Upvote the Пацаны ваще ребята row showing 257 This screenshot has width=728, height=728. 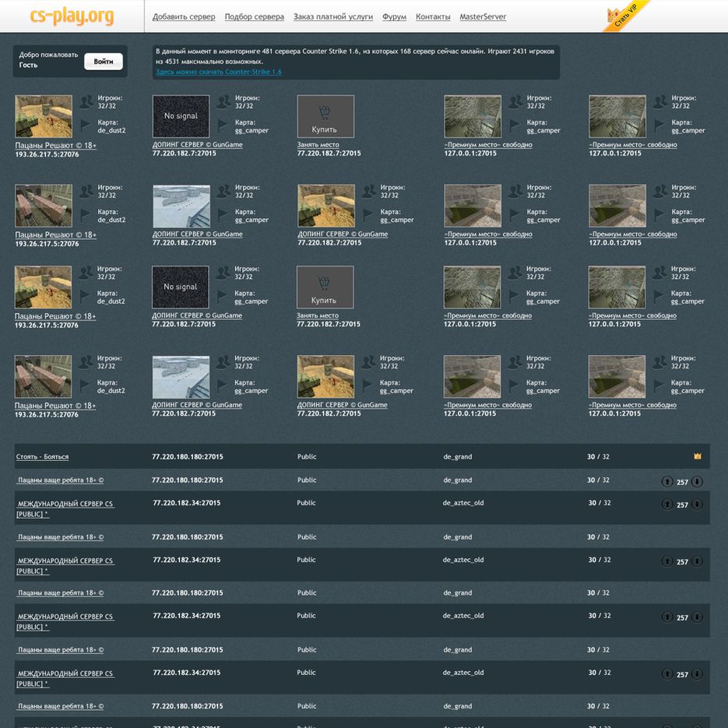point(667,481)
